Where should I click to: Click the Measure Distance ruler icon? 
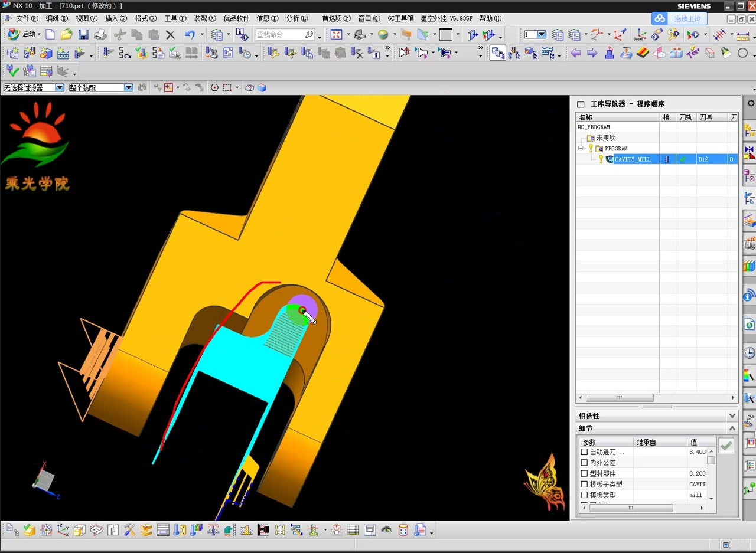click(742, 34)
